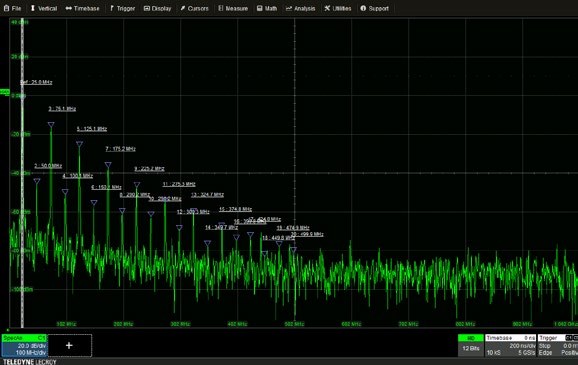Open the Analysis menu
The height and width of the screenshot is (365, 578).
click(300, 8)
